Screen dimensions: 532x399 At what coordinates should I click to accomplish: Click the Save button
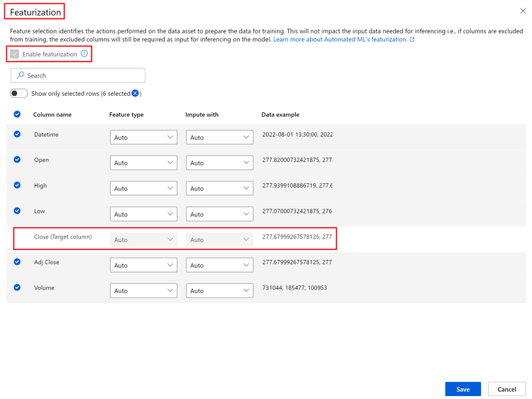pos(462,389)
